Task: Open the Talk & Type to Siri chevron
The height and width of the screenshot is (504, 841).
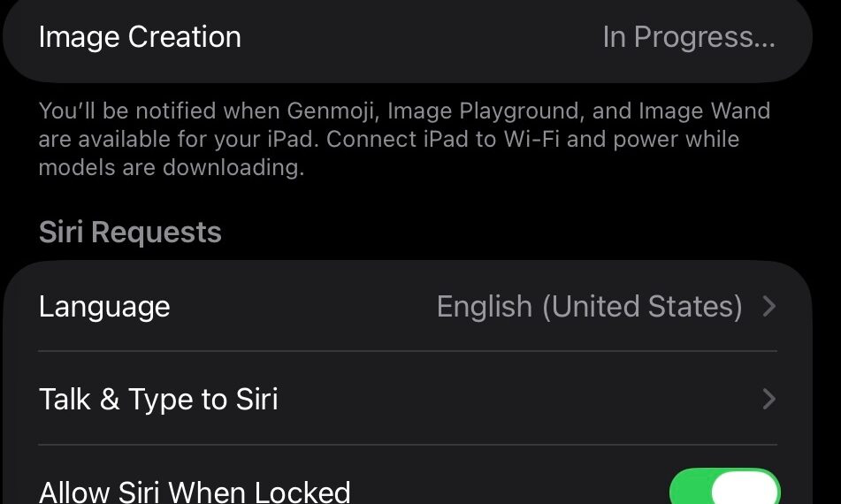Action: coord(768,400)
